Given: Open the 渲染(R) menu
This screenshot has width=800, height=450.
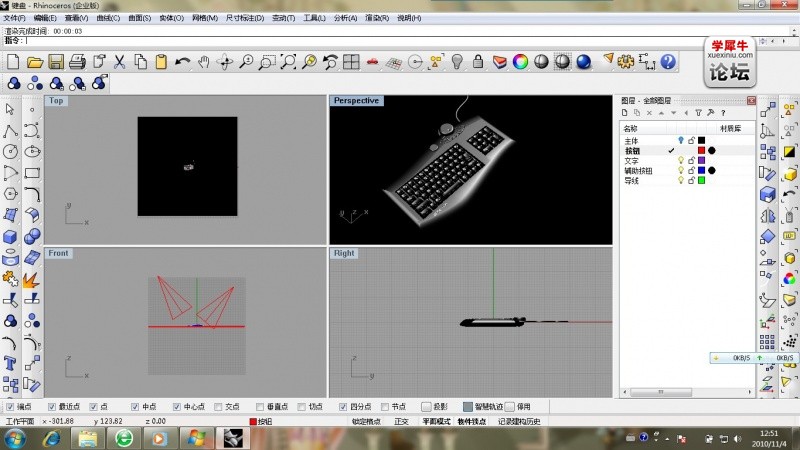Looking at the screenshot, I should pos(377,18).
